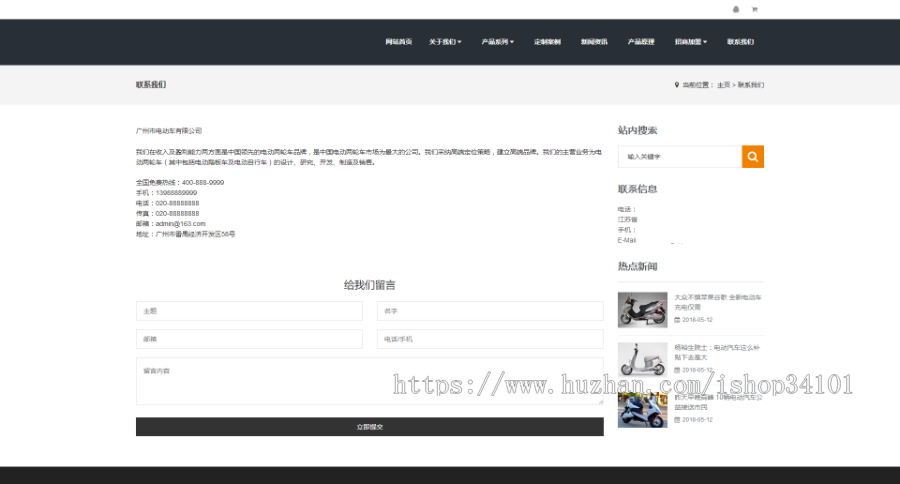
Task: Focus the 主题 subject field
Action: pos(249,311)
